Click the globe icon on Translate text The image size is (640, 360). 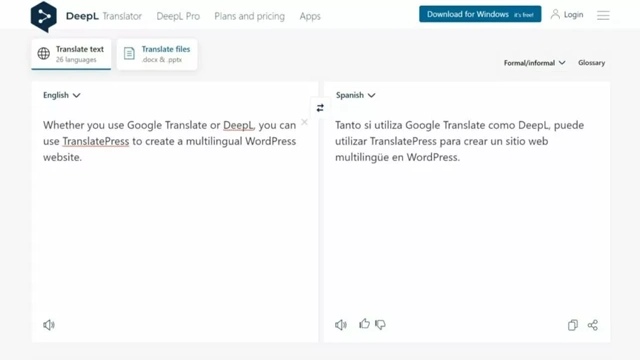pos(44,53)
